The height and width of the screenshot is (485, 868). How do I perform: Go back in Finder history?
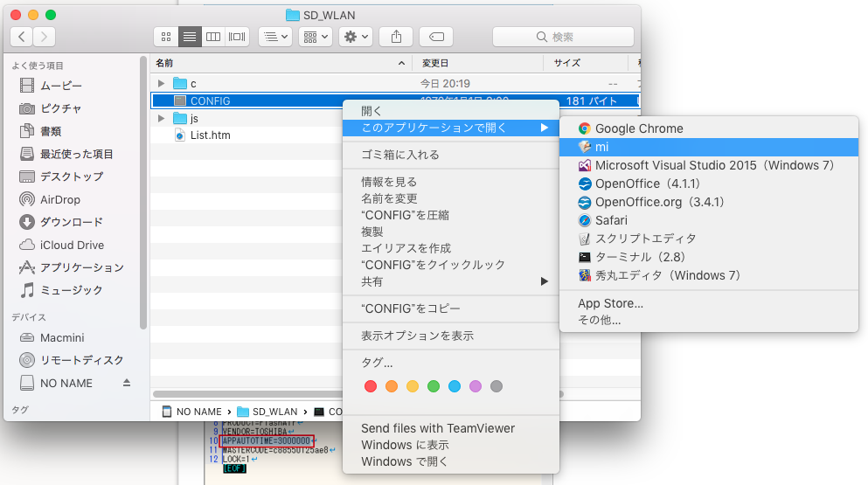21,37
